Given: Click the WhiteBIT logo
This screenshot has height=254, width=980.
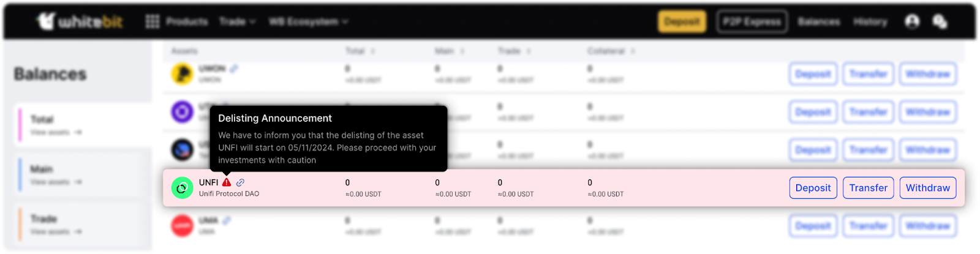Looking at the screenshot, I should [x=80, y=21].
